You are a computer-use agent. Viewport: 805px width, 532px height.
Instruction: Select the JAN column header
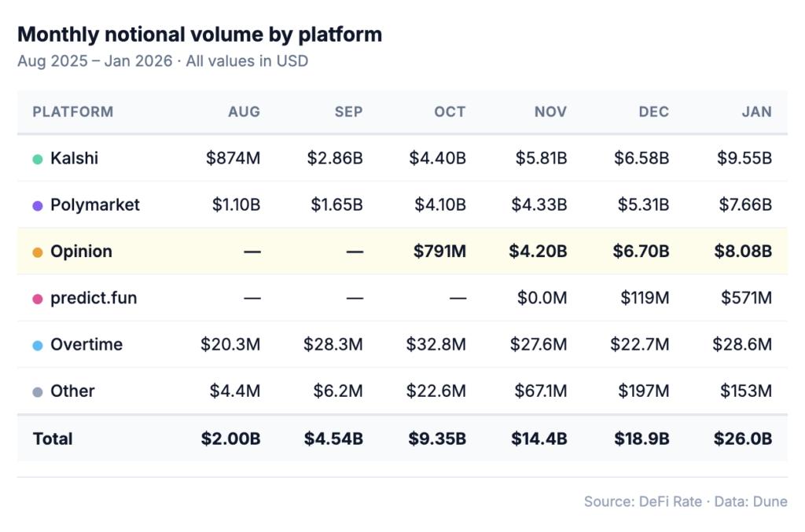[x=756, y=112]
